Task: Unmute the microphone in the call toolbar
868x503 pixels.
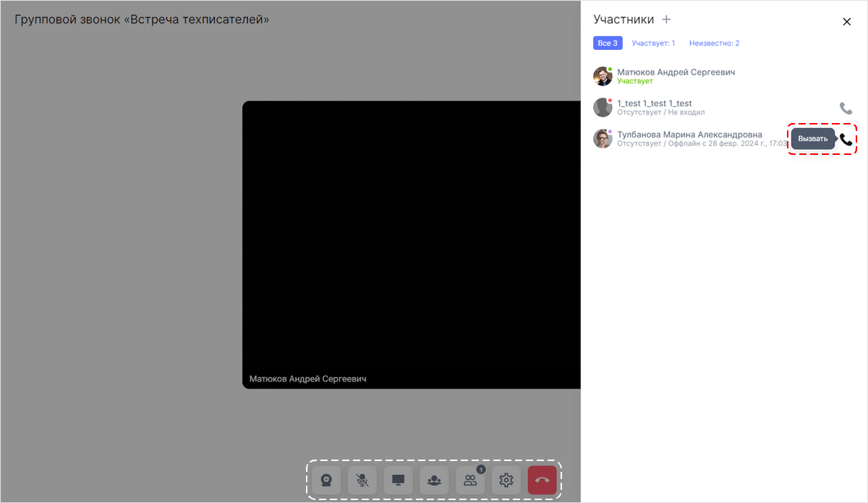Action: pos(362,480)
